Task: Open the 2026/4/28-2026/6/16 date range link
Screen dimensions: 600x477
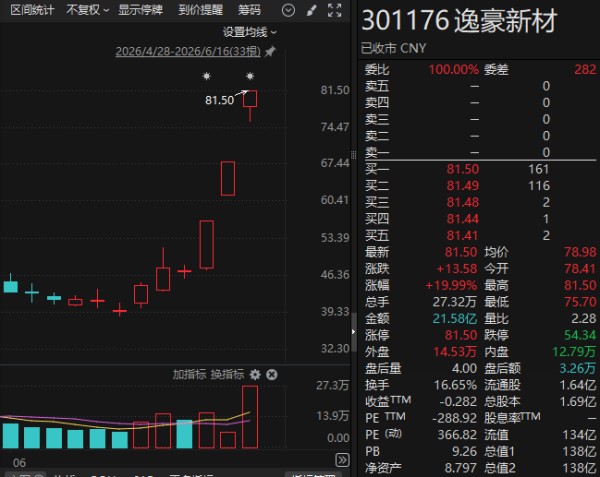Action: tap(188, 51)
